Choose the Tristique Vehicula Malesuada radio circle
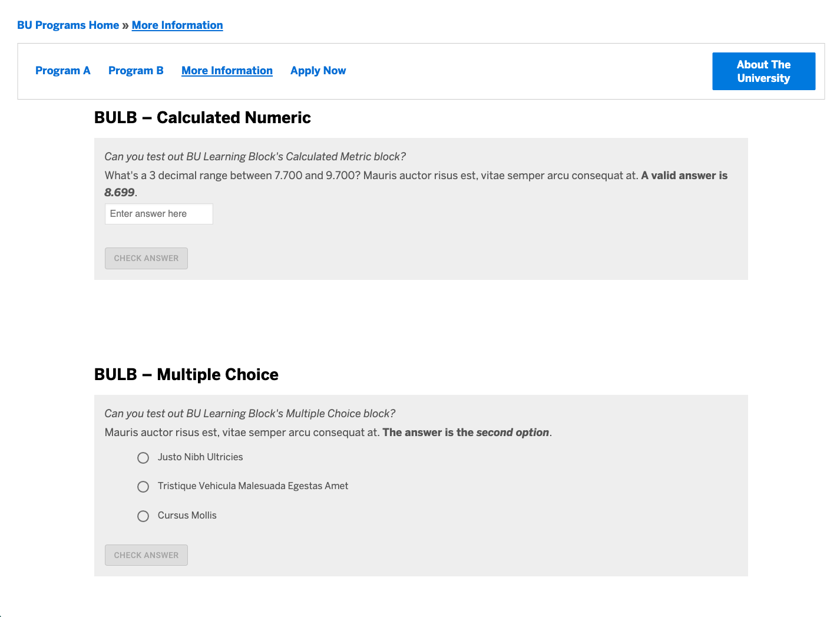Viewport: 840px width, 617px height. pyautogui.click(x=143, y=487)
